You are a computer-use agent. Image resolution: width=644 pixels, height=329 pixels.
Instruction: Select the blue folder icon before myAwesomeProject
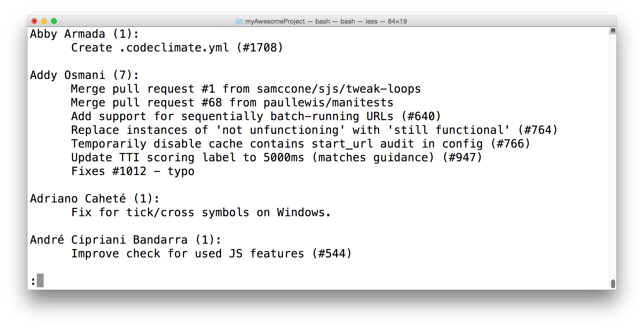(x=239, y=21)
